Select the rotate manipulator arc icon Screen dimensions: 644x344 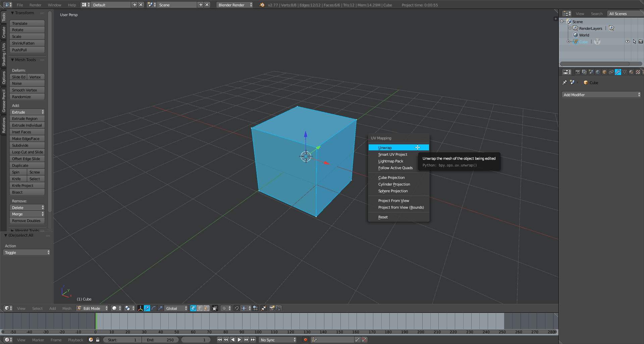[x=154, y=308]
